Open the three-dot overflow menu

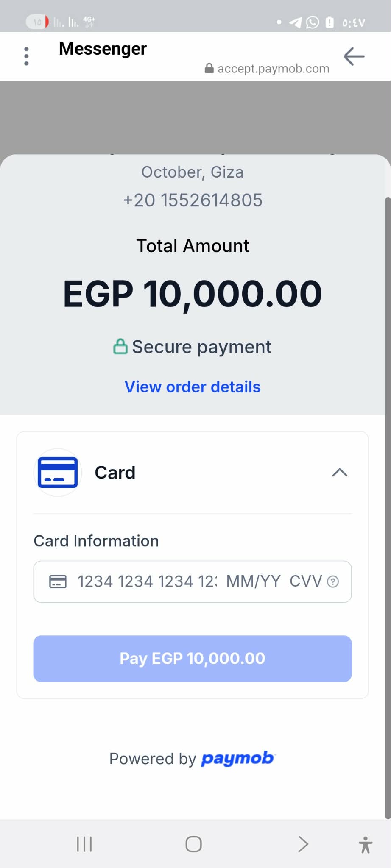coord(26,56)
